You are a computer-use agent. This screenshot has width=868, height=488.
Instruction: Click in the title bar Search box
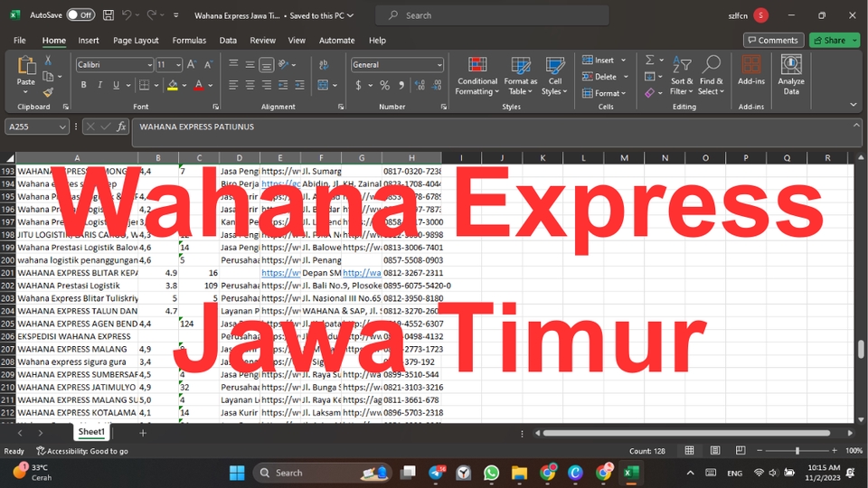[x=492, y=15]
